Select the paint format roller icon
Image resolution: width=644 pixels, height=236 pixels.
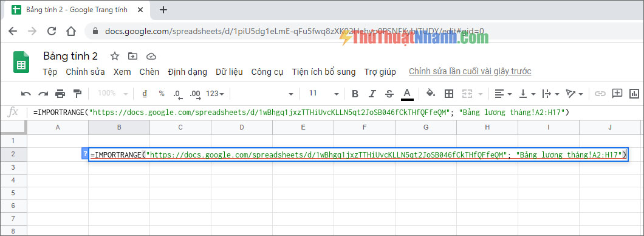(x=77, y=94)
